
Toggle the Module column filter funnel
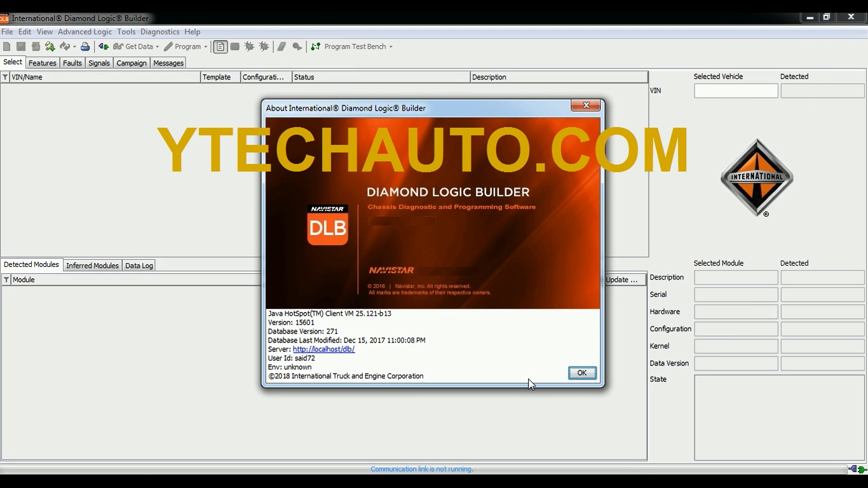[5, 280]
